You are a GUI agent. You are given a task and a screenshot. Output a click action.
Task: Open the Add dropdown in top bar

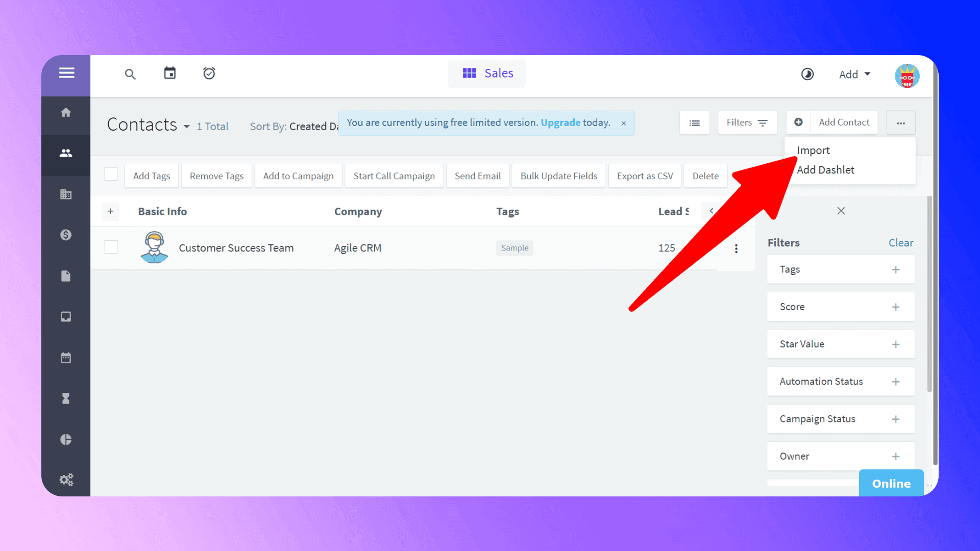click(x=854, y=74)
